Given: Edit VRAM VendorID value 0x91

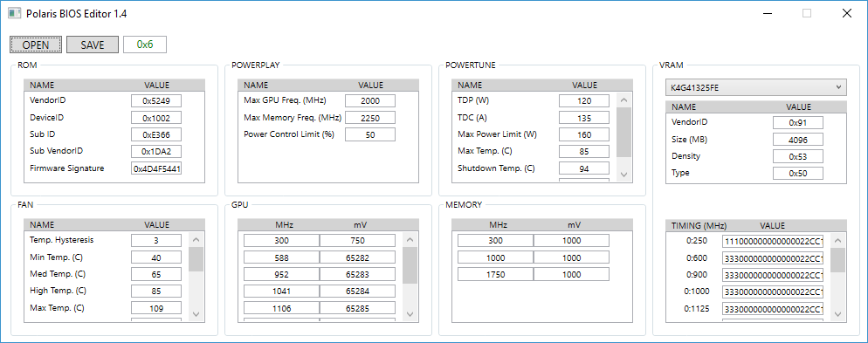Looking at the screenshot, I should [x=797, y=123].
